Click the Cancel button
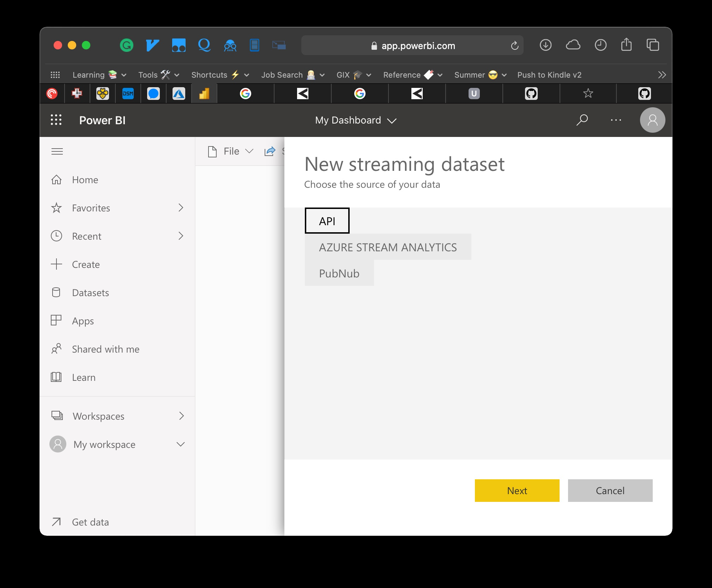Viewport: 712px width, 588px height. pyautogui.click(x=610, y=491)
